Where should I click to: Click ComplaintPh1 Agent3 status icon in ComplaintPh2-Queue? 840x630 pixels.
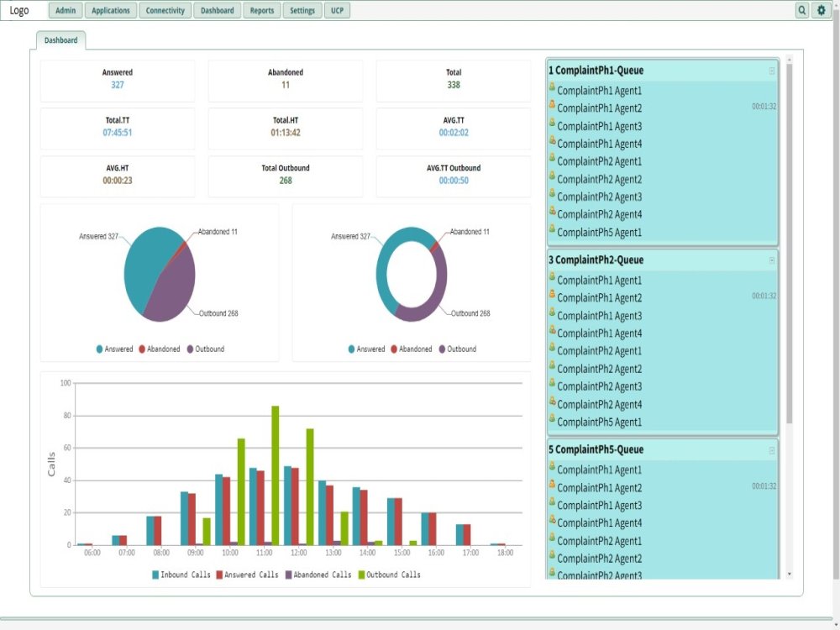click(x=552, y=312)
